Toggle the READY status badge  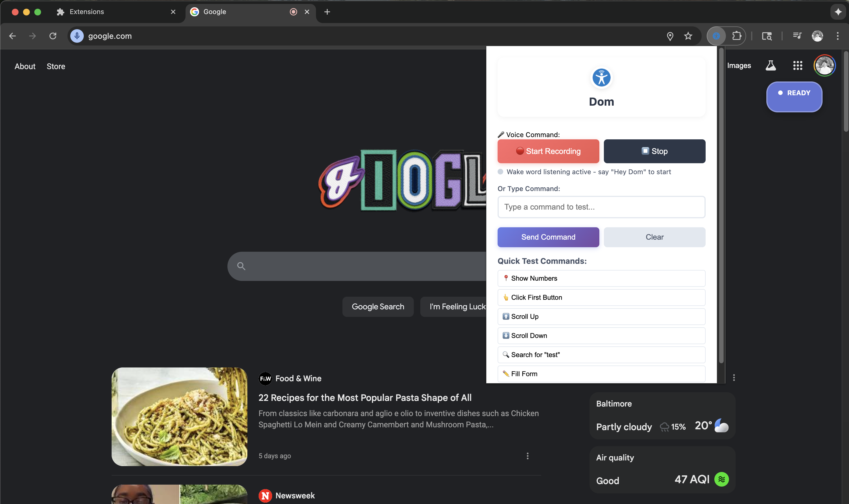(x=794, y=96)
